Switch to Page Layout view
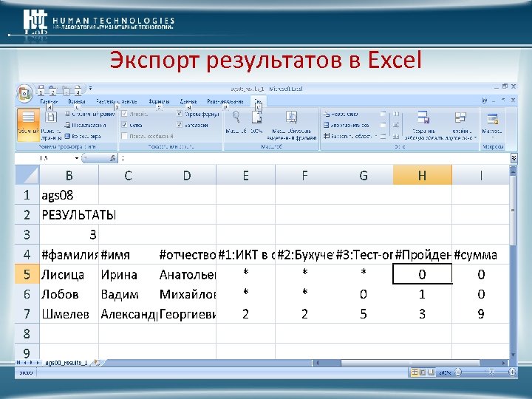 pos(51,125)
